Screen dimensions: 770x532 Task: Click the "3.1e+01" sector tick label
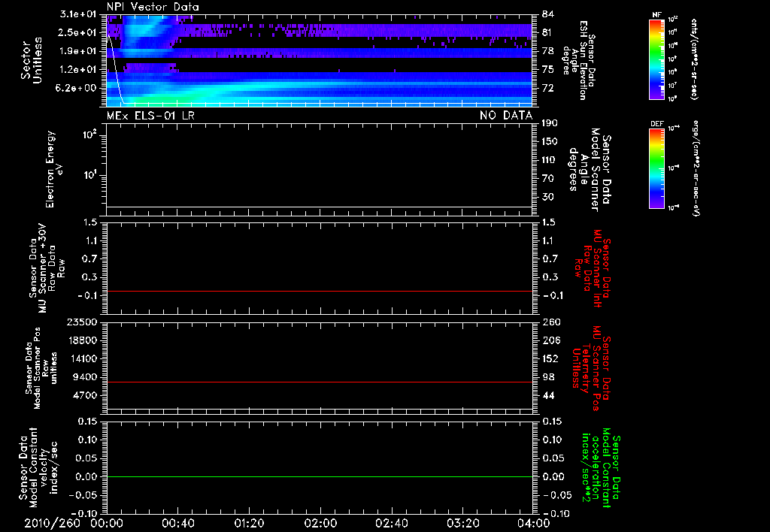point(78,14)
